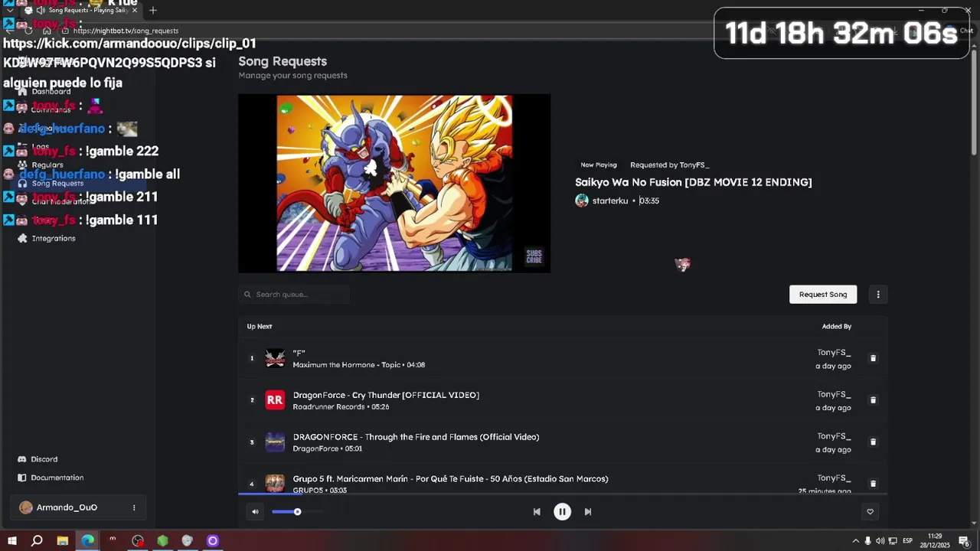Click the starterku channel avatar
This screenshot has width=980, height=551.
582,201
